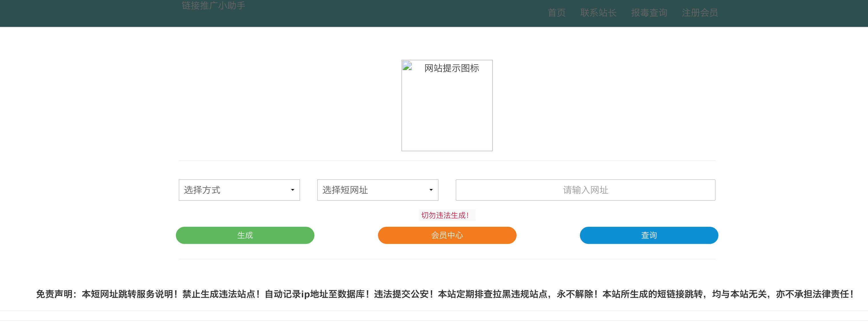Click the blue 查询 button

point(649,235)
